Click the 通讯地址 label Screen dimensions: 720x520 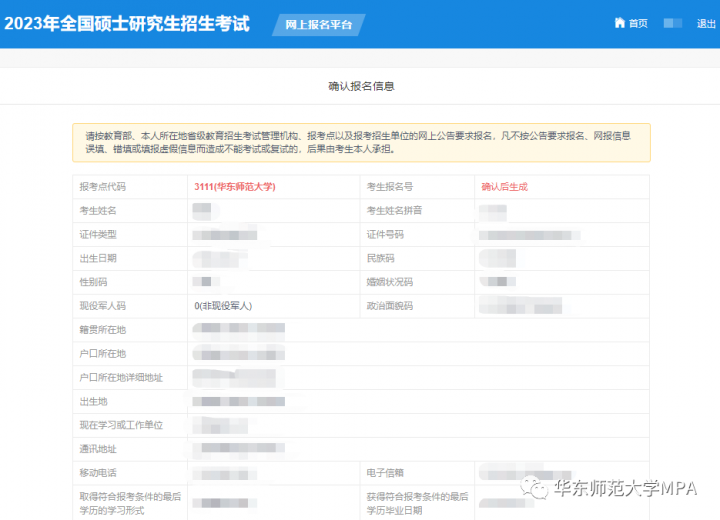point(98,449)
